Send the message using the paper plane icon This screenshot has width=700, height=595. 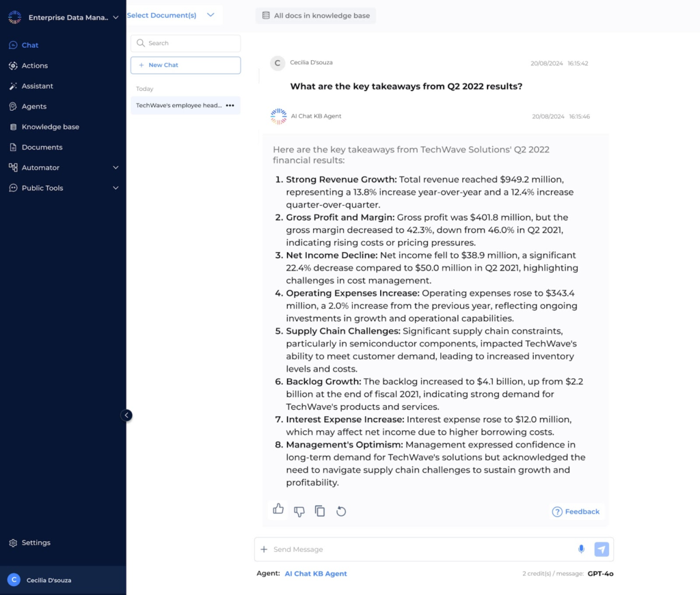click(601, 549)
